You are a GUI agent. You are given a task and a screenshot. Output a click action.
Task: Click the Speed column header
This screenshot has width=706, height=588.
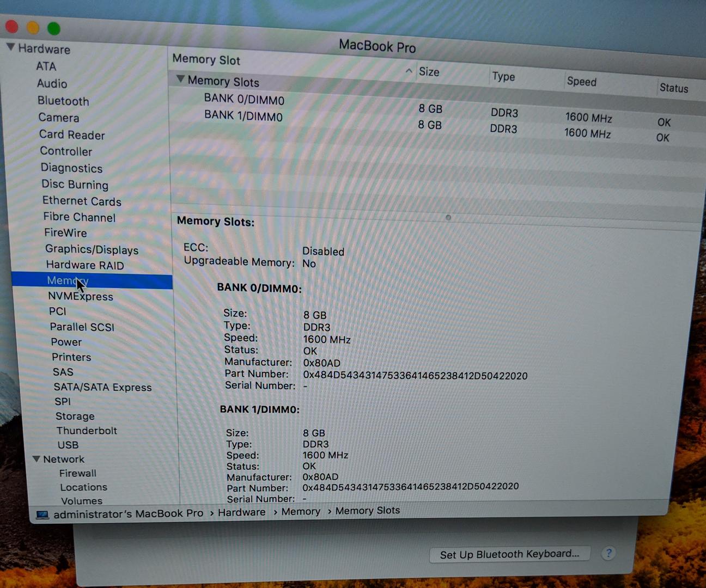click(582, 82)
